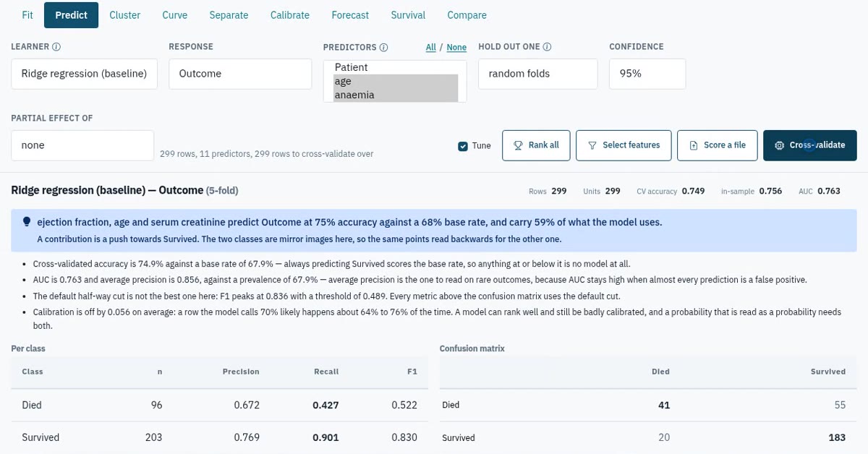
Task: Open the Learner dropdown showing Ridge regression
Action: pos(84,74)
